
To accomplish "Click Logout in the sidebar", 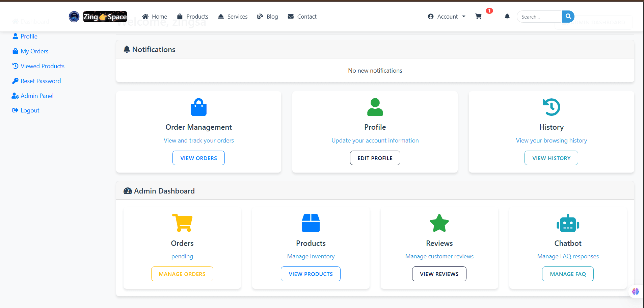I will coord(29,110).
